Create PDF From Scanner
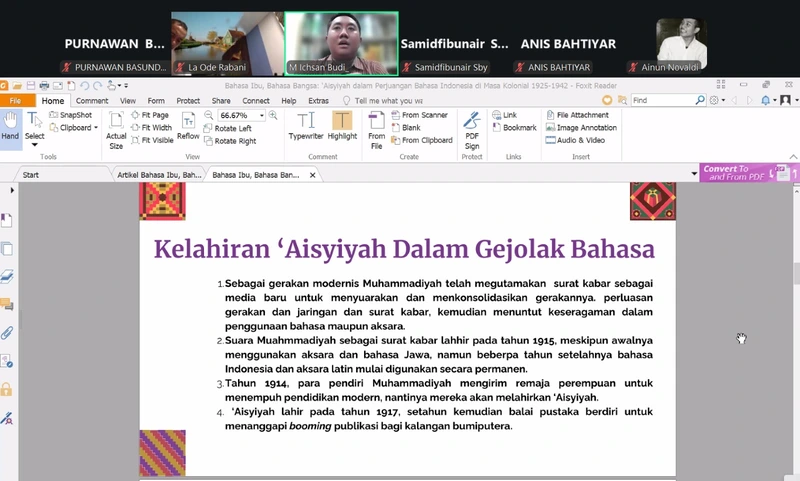 click(x=419, y=115)
